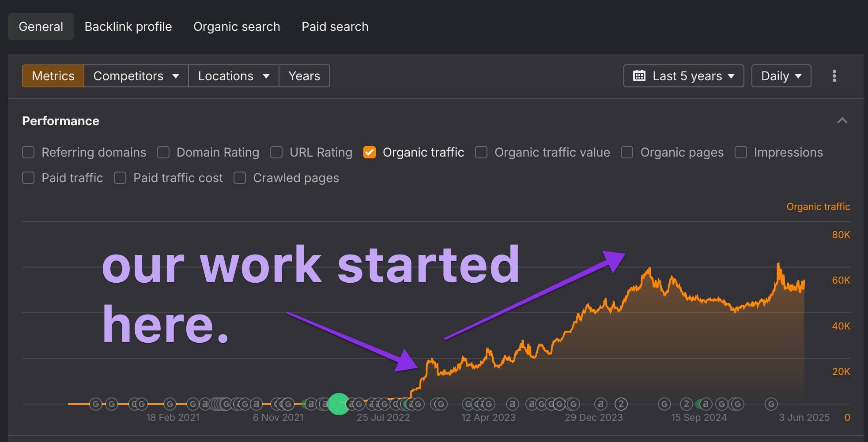Enable the Crawled pages checkbox
The image size is (868, 442).
point(240,178)
